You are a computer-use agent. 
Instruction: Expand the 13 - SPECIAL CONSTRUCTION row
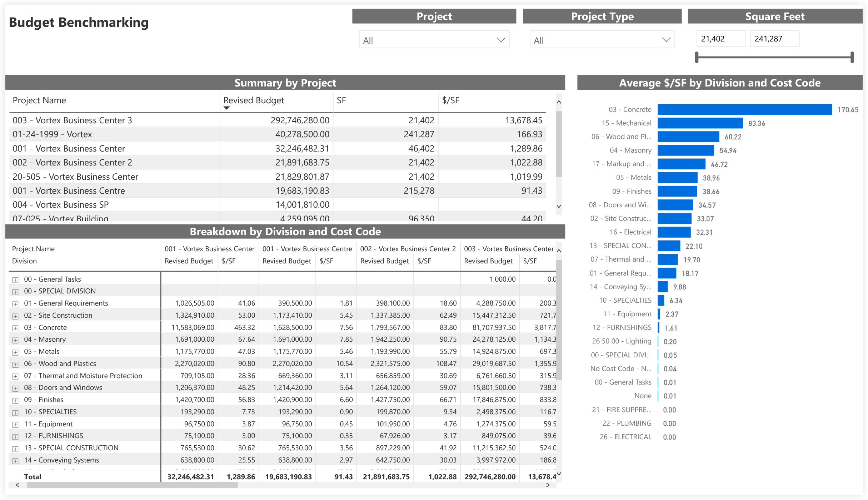[x=15, y=449]
